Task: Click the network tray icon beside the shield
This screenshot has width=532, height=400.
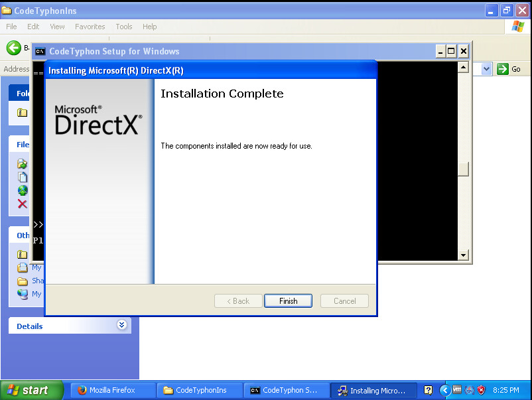Action: tap(470, 390)
